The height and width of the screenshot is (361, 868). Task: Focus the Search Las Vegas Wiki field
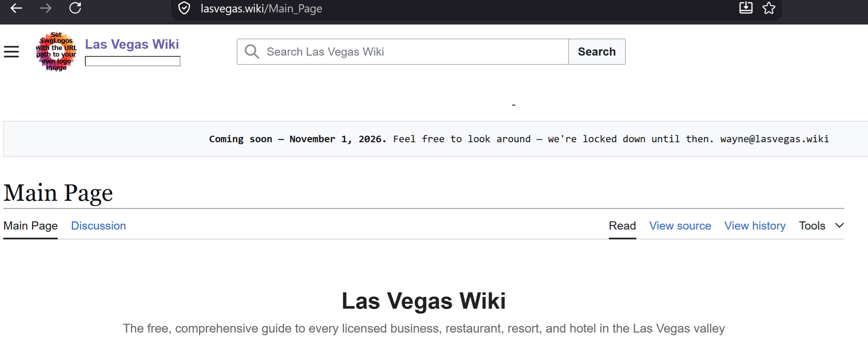pyautogui.click(x=403, y=52)
